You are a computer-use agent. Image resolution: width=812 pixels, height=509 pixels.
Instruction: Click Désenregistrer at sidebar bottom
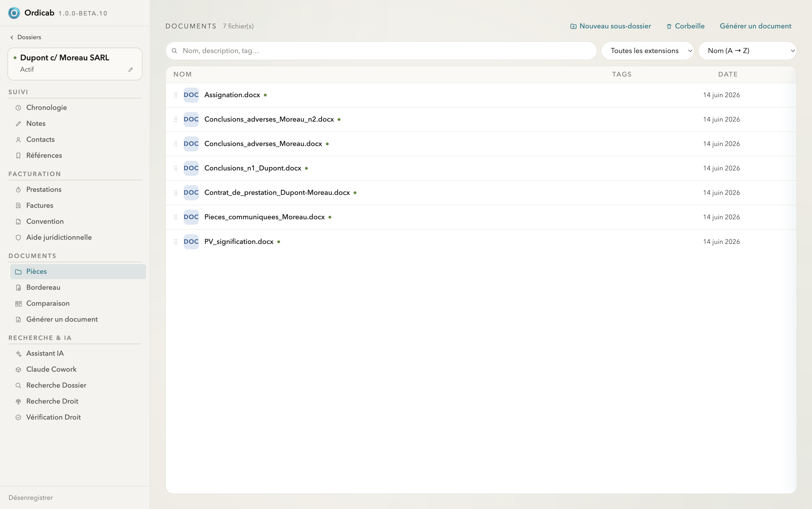pos(31,497)
